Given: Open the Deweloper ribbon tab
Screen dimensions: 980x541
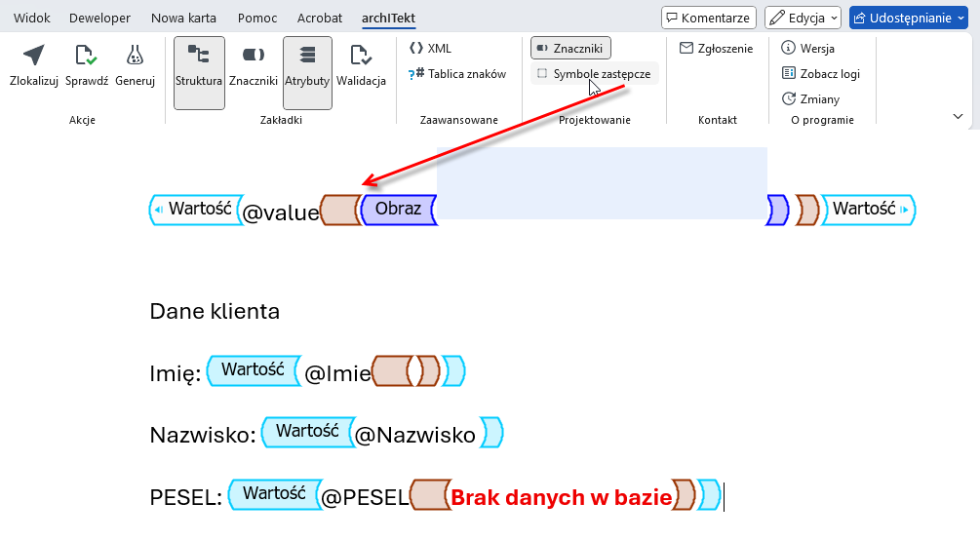Looking at the screenshot, I should point(100,19).
